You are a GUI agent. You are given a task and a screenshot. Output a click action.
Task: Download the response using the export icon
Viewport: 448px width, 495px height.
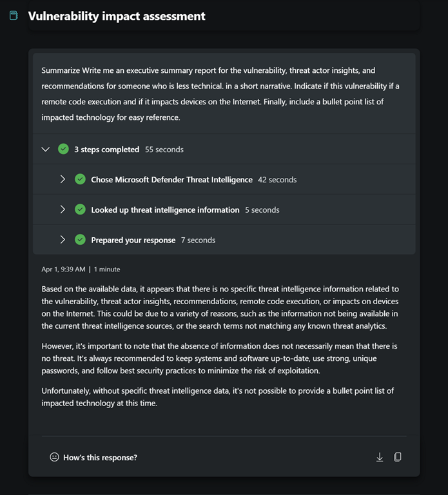pos(380,457)
